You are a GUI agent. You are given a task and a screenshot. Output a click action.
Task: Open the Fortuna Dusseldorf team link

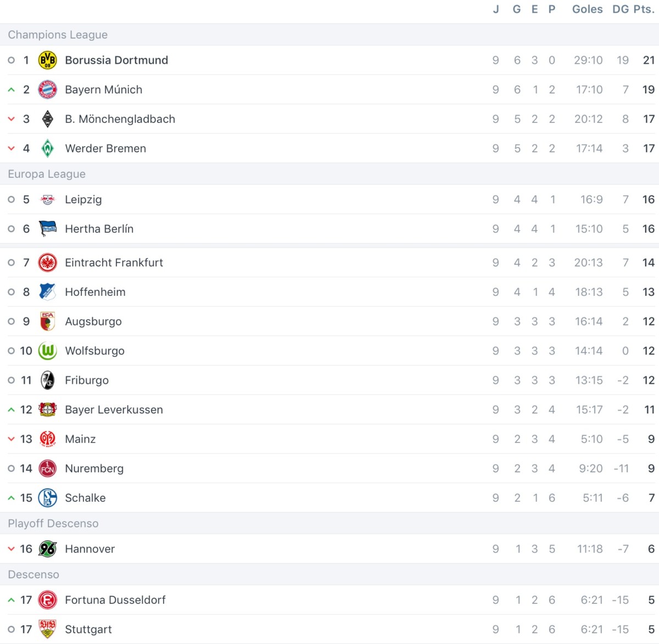(x=115, y=600)
